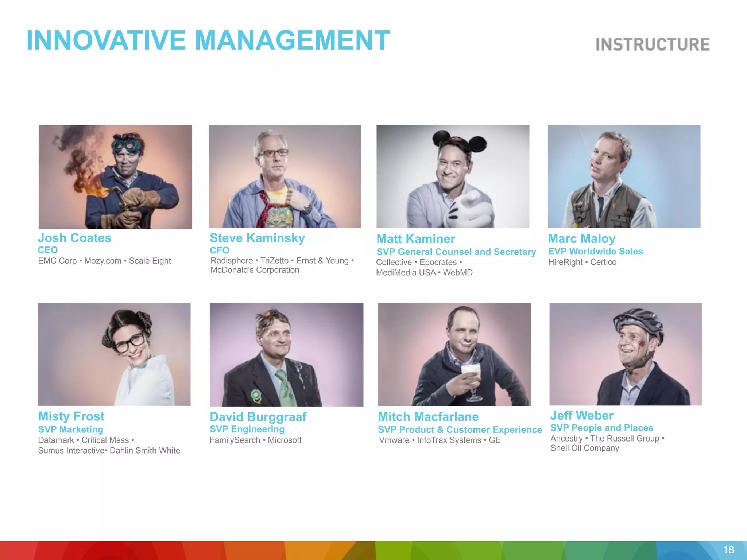Select the Josh Coates name heading
747x560 pixels.
74,238
